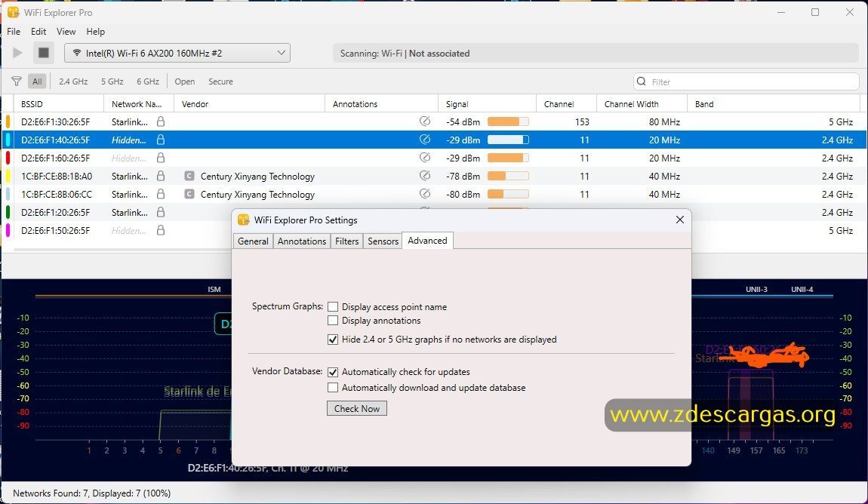This screenshot has height=504, width=868.
Task: Click annotation icon on the -80 dBm row
Action: point(425,194)
